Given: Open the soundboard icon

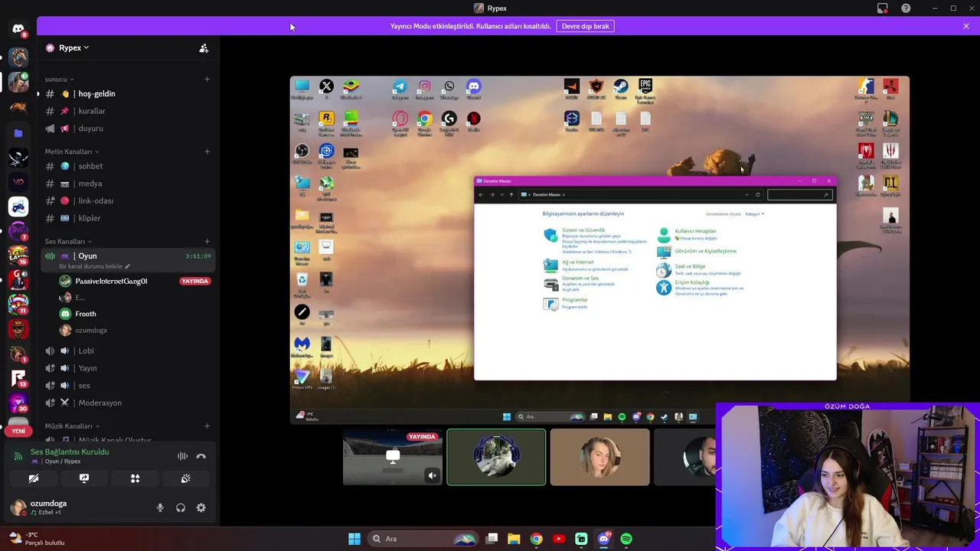Looking at the screenshot, I should coord(185,478).
